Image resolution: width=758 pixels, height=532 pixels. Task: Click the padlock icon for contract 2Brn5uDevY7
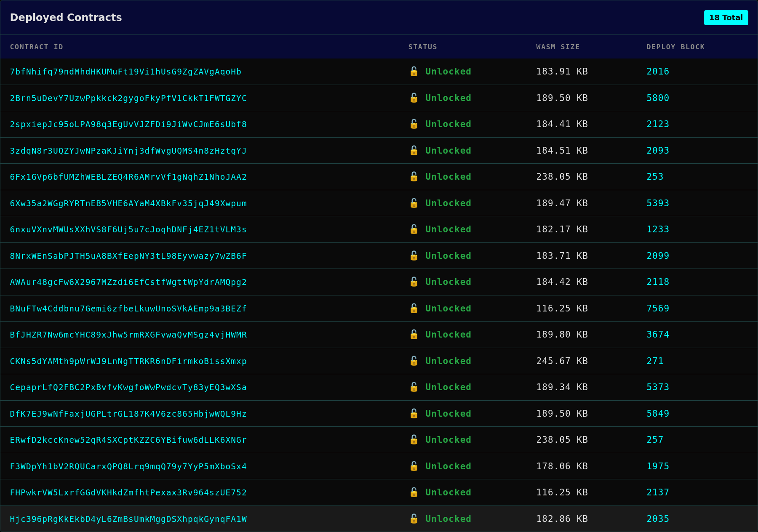414,98
